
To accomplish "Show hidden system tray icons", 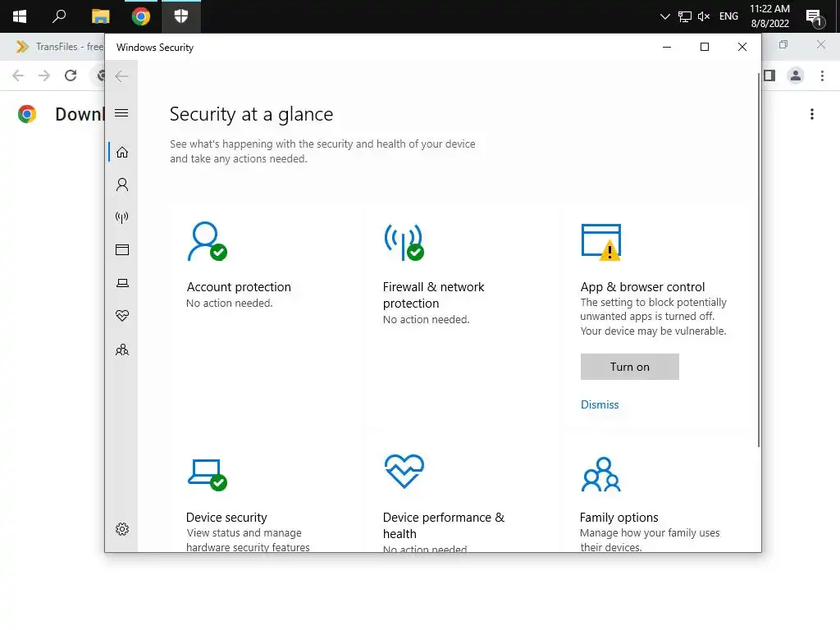I will pos(664,16).
